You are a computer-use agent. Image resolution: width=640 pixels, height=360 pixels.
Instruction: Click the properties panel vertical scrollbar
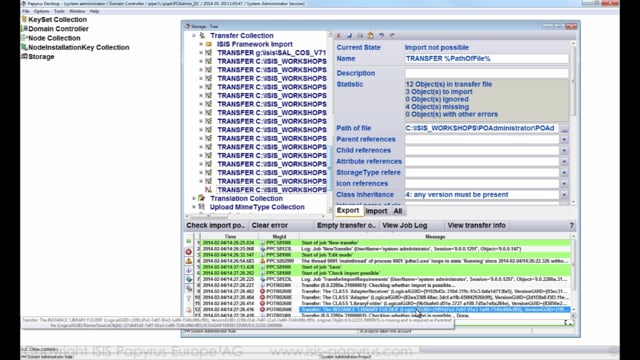coord(573,122)
